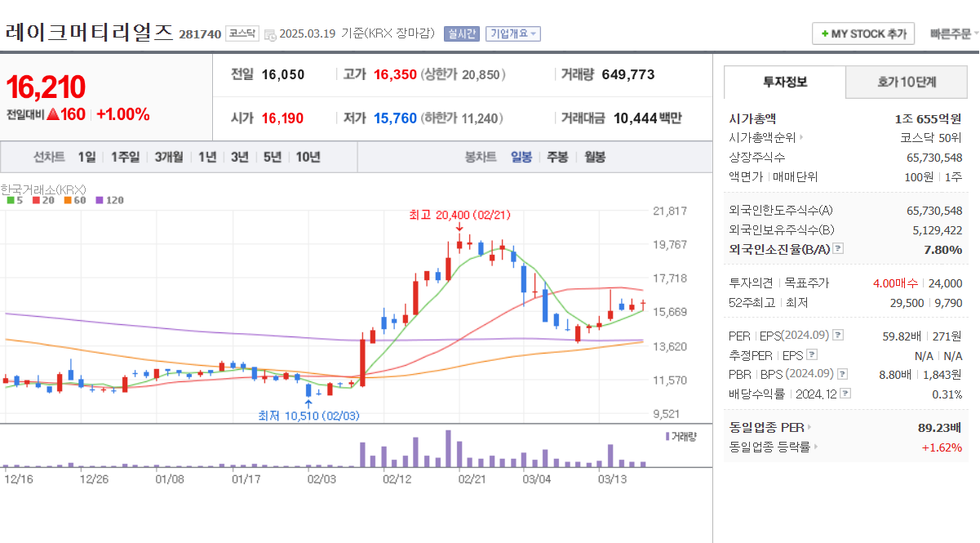Open the 빠른주문 dropdown

click(x=954, y=33)
